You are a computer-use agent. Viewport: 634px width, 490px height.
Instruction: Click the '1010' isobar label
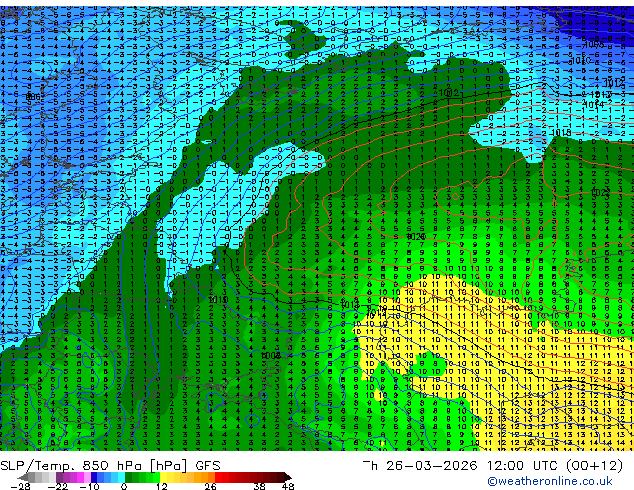(581, 61)
